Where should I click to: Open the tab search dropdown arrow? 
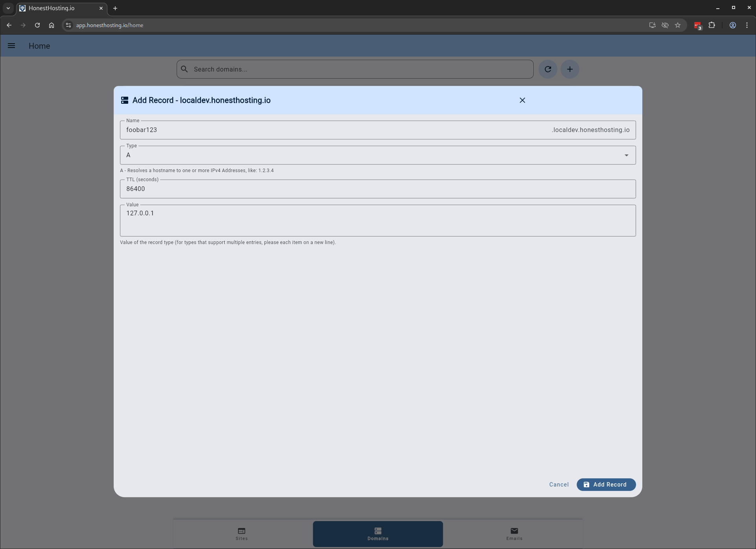point(8,8)
